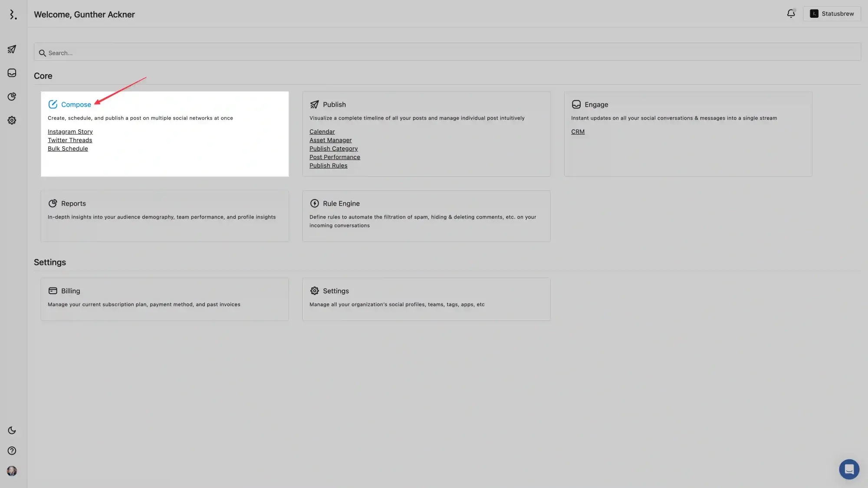
Task: Open Instagram Story link
Action: [70, 131]
